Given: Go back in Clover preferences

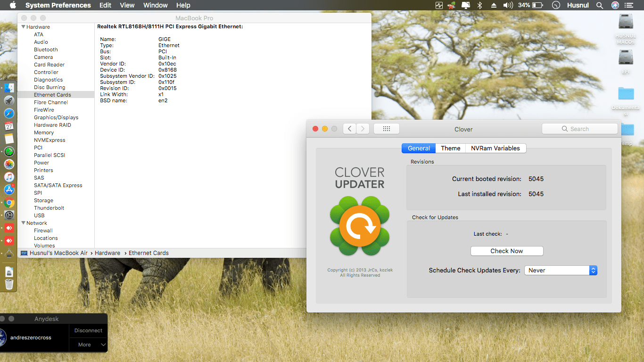Looking at the screenshot, I should point(349,129).
